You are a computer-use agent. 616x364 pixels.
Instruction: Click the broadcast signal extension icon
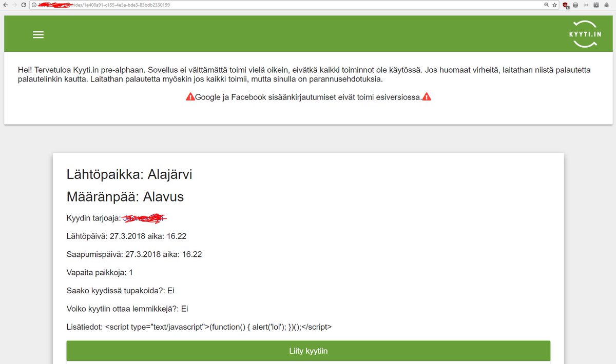click(x=586, y=5)
